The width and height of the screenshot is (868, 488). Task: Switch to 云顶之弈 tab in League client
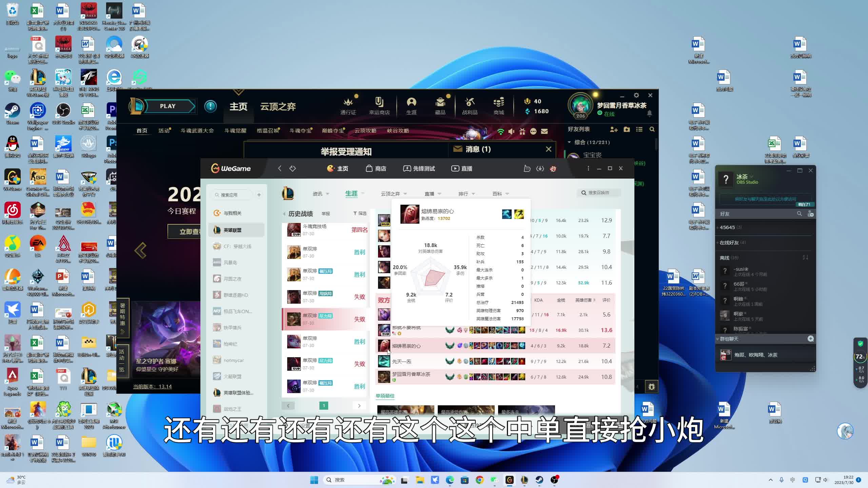pyautogui.click(x=278, y=107)
